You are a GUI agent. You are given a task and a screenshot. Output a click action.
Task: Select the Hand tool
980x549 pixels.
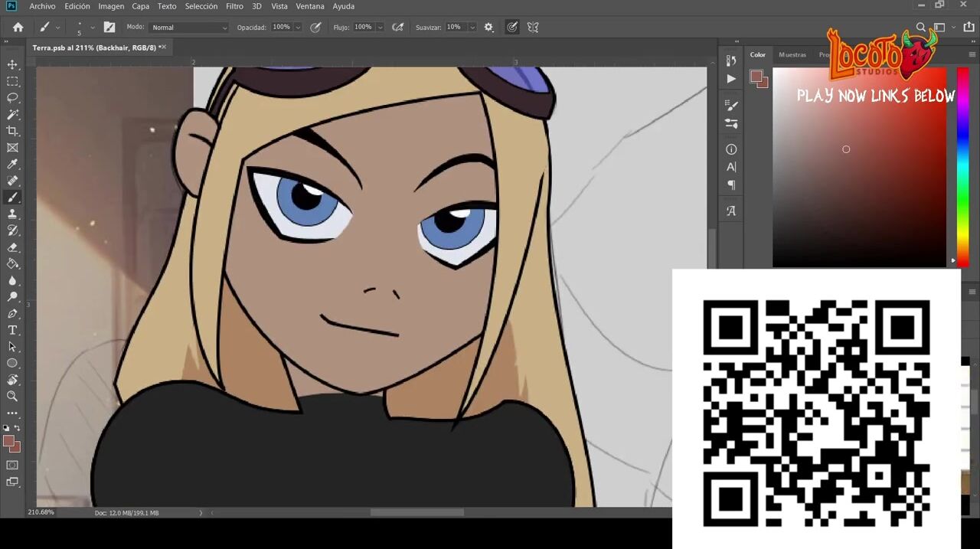pos(12,380)
